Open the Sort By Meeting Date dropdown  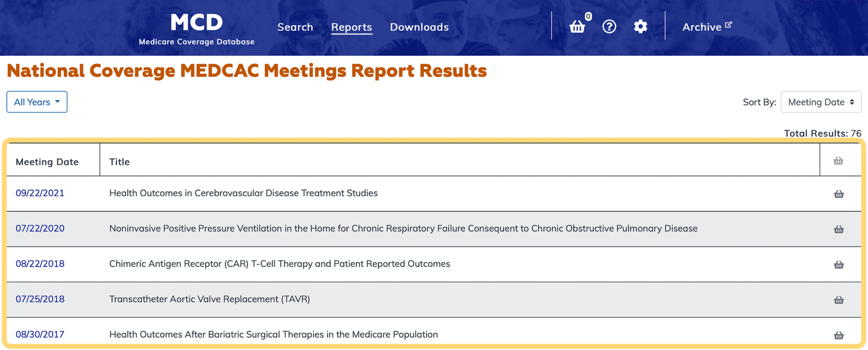[821, 102]
